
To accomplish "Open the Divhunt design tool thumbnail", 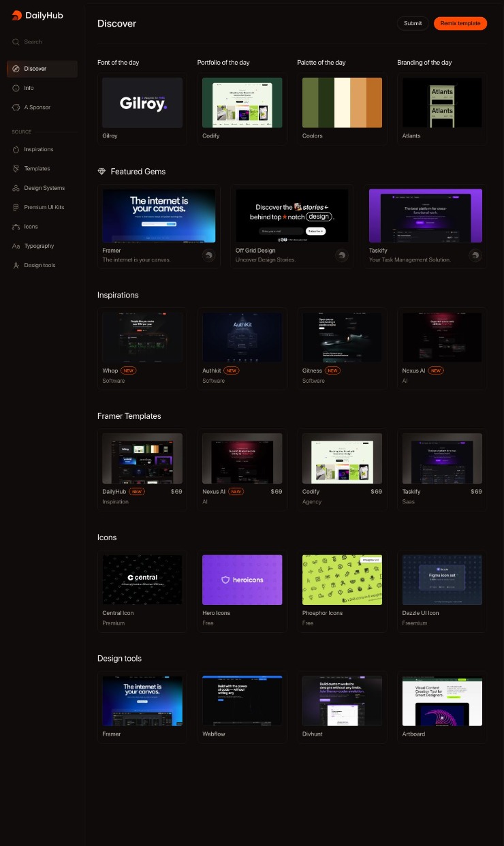I will tap(342, 701).
